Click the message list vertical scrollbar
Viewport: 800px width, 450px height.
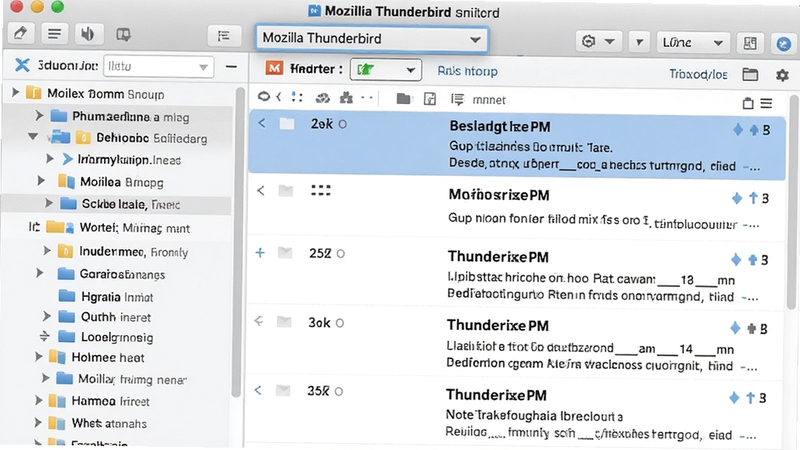(x=792, y=202)
